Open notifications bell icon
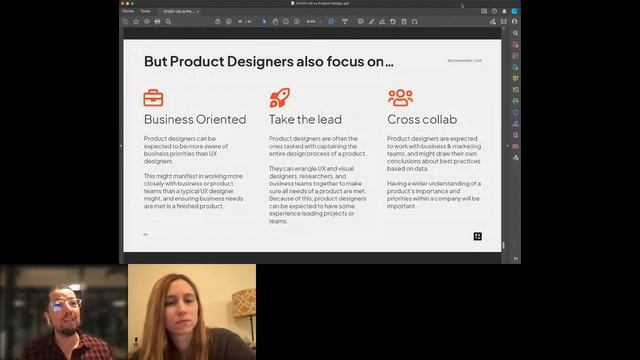This screenshot has width=640, height=360. tap(504, 11)
